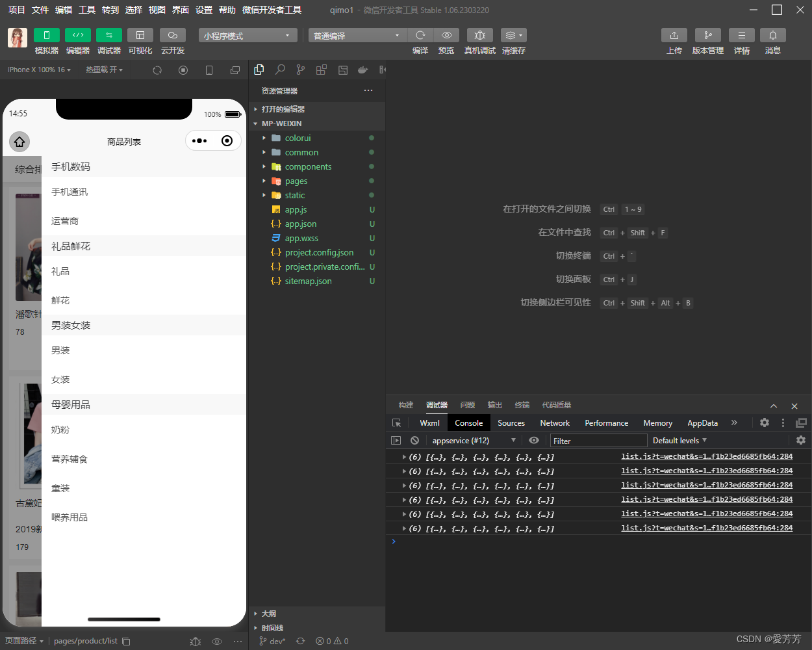Expand the Outline (大纲) section
The width and height of the screenshot is (812, 650).
[317, 614]
